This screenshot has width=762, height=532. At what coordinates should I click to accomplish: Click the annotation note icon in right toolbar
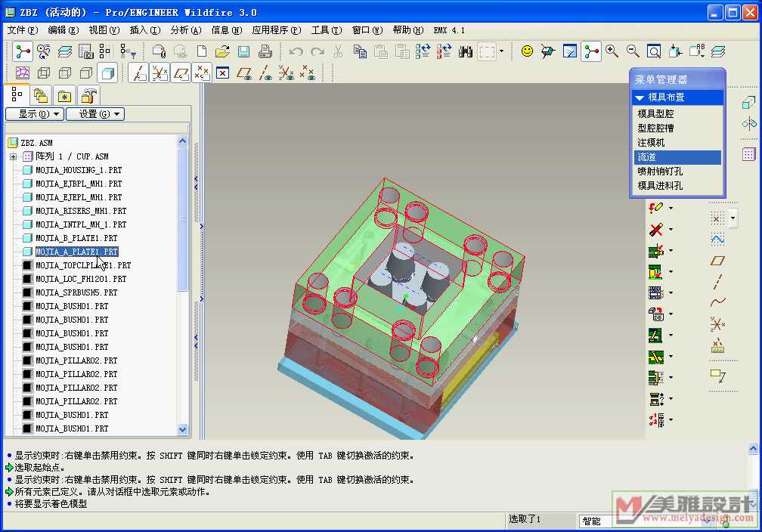tap(718, 376)
